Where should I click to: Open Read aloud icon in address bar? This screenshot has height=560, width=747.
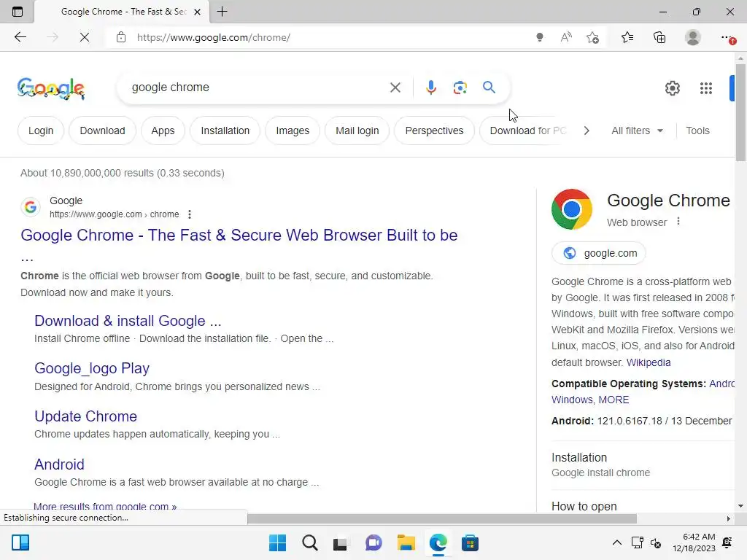pos(566,37)
